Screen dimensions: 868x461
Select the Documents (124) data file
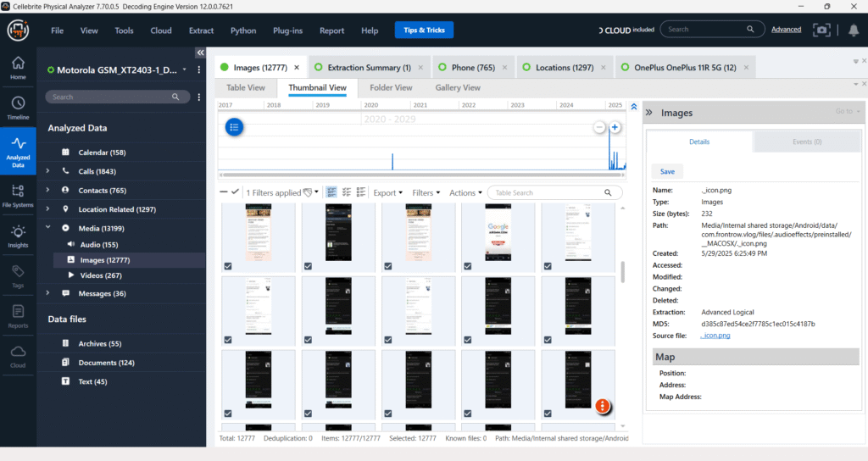click(x=106, y=363)
